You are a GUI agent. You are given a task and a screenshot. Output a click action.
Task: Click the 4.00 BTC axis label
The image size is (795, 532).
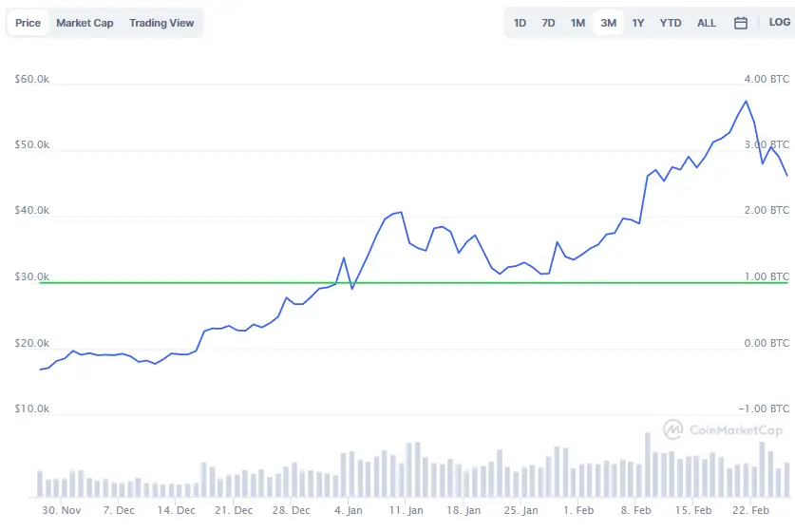click(767, 79)
